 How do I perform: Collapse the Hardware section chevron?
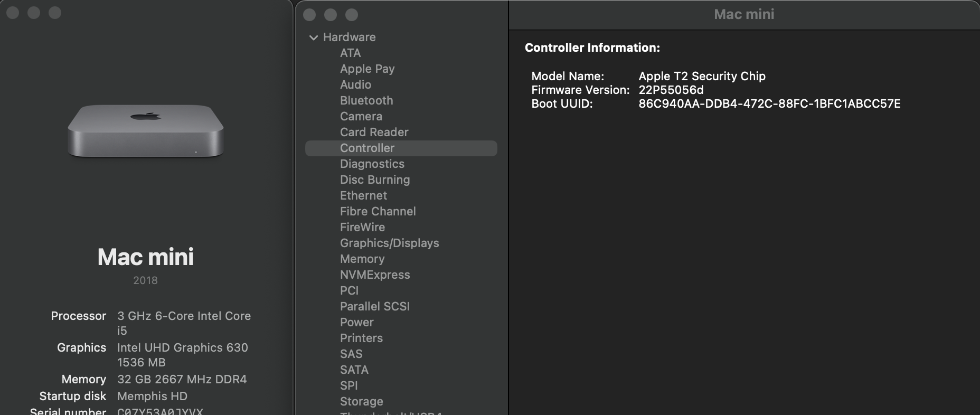click(314, 37)
